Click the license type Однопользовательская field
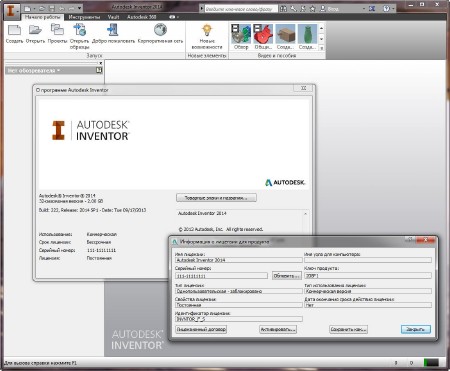This screenshot has width=450, height=371. [239, 291]
